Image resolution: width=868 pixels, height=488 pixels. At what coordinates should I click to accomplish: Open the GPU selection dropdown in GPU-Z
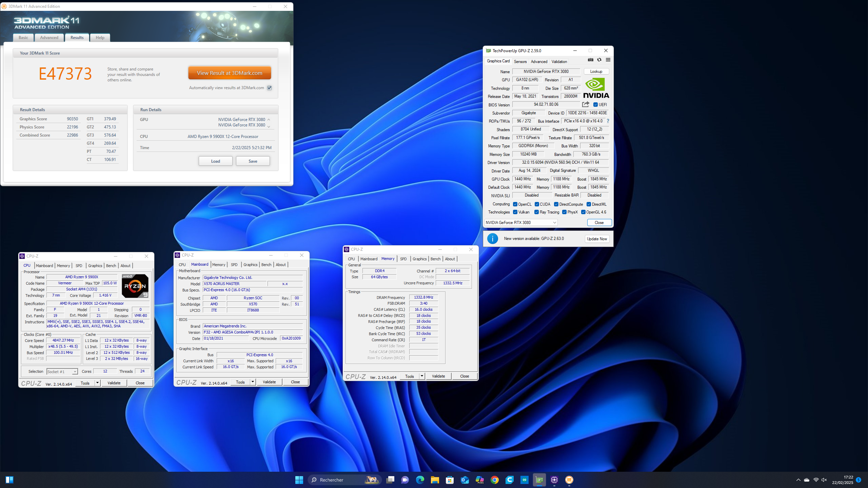coord(521,223)
